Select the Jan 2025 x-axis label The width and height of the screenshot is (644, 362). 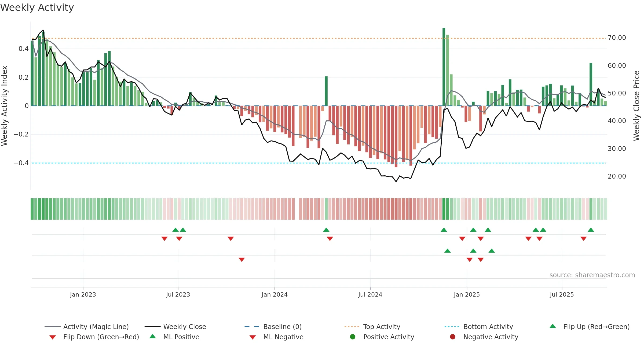tap(467, 294)
